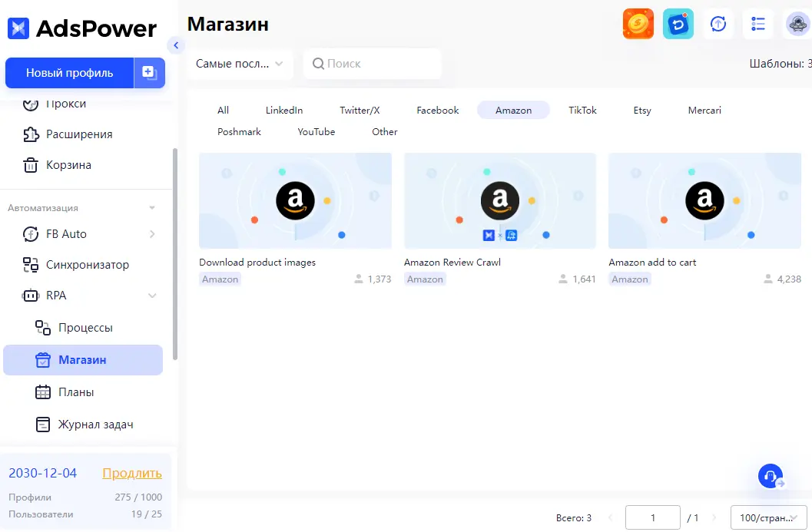This screenshot has width=812, height=532.
Task: Open the task list icon in header
Action: [x=757, y=24]
